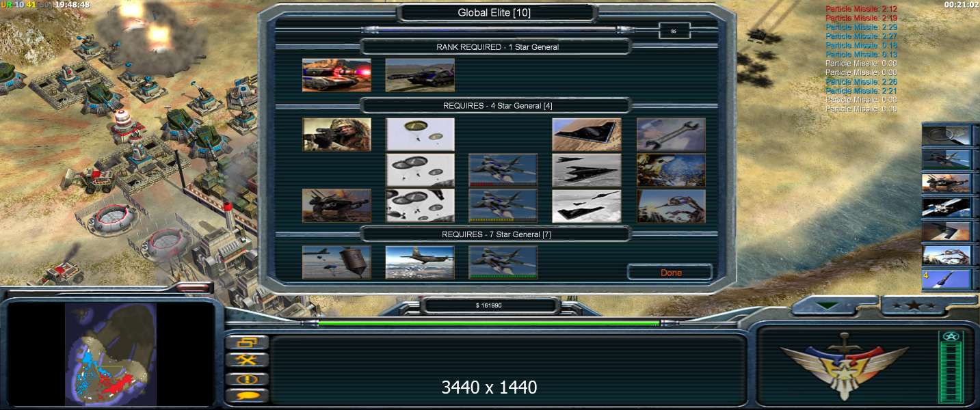Screen dimensions: 980x410
Task: Click the crossed tools idle worker button
Action: pyautogui.click(x=247, y=360)
